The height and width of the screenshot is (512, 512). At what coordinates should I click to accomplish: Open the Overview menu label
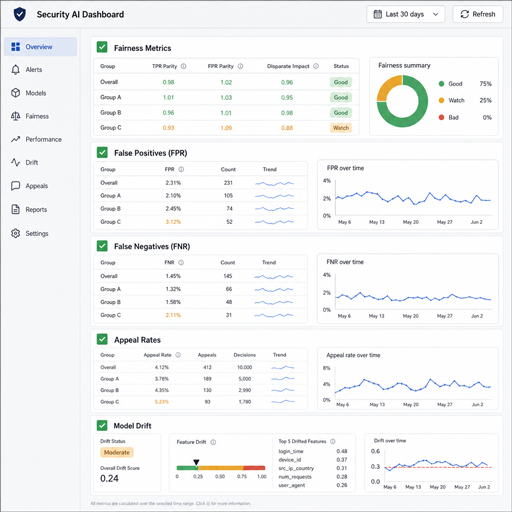click(39, 47)
